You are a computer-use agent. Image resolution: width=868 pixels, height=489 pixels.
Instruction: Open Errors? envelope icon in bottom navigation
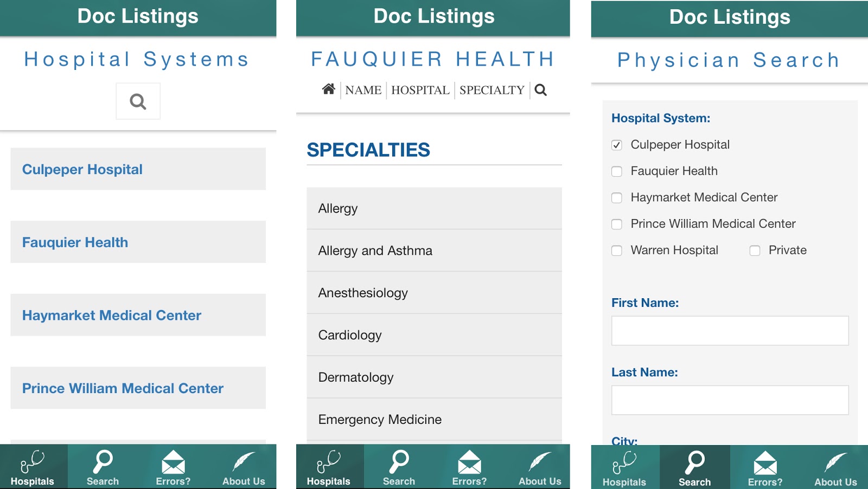point(173,465)
